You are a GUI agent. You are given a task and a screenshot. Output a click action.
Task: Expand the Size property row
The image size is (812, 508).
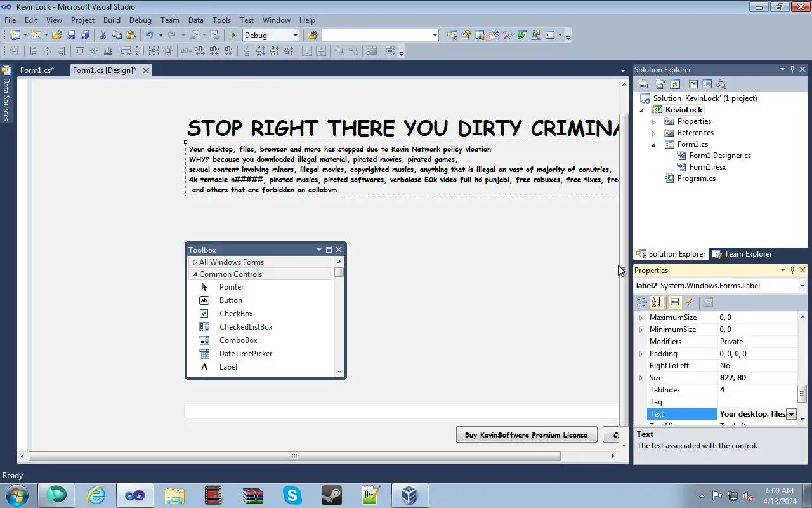pos(641,378)
